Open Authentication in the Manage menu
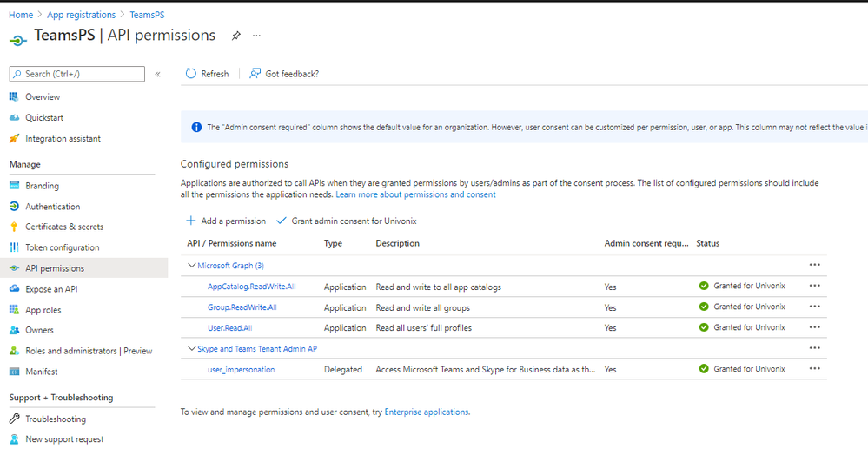Screen dimensions: 868x468 [53, 207]
